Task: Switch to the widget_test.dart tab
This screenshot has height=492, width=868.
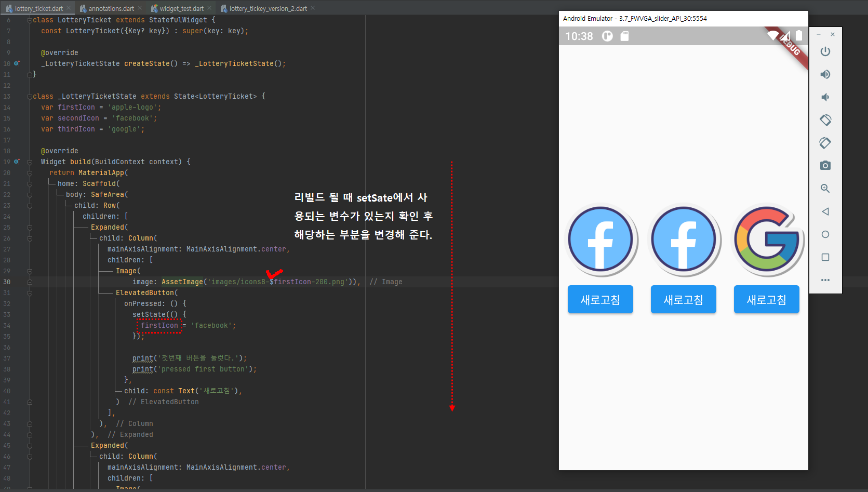Action: pos(182,8)
